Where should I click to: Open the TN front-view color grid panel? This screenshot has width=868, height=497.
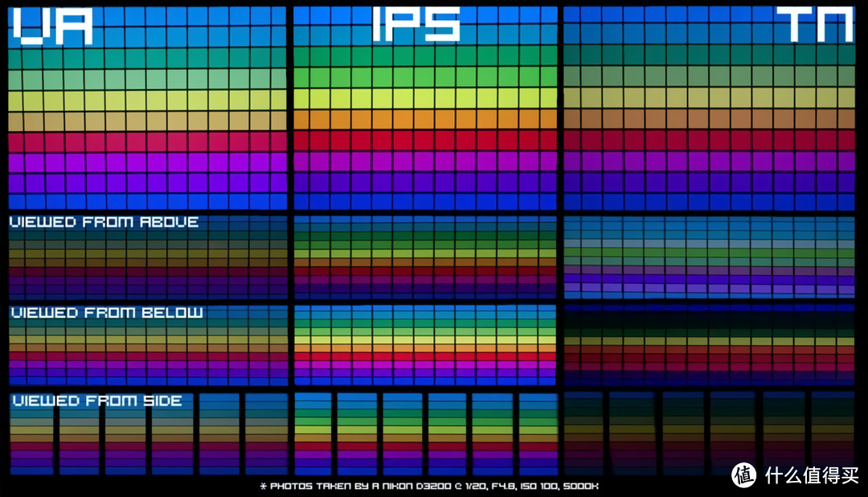709,108
